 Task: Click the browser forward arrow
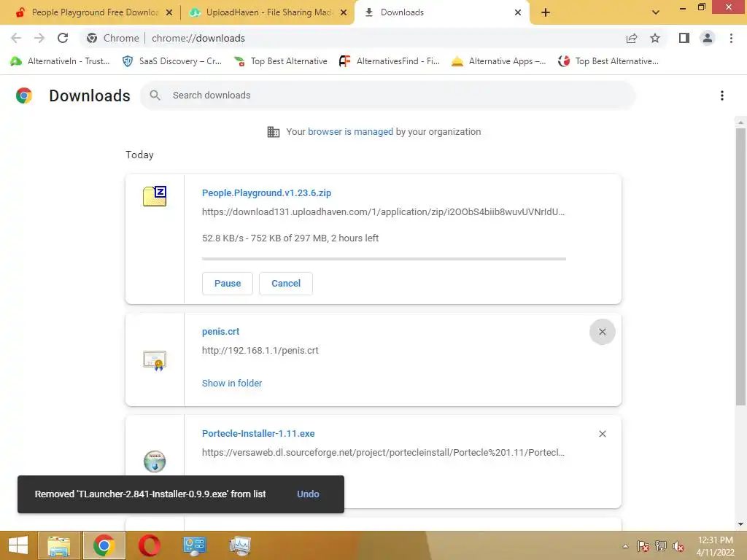coord(39,38)
